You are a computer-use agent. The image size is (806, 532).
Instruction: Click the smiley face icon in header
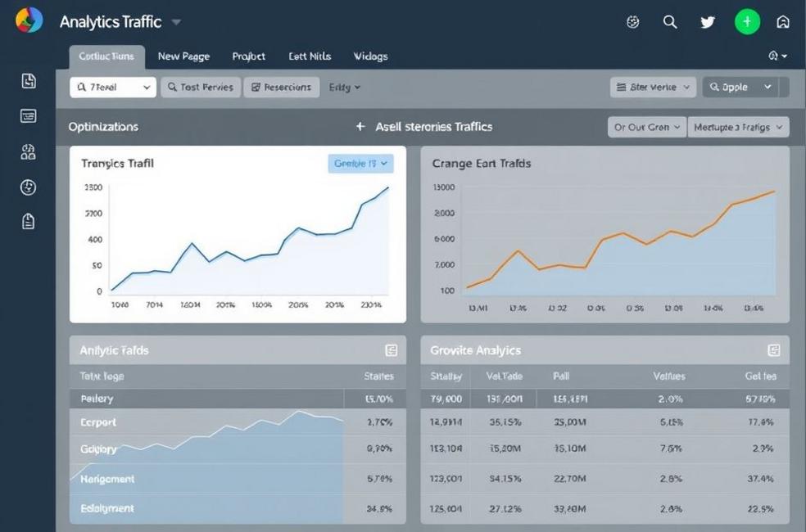[x=632, y=22]
